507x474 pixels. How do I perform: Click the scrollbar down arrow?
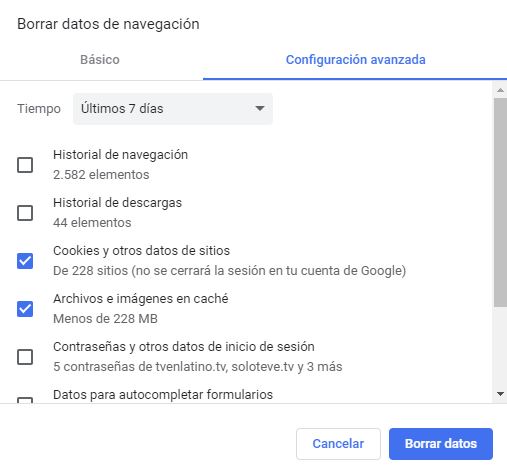pos(500,394)
